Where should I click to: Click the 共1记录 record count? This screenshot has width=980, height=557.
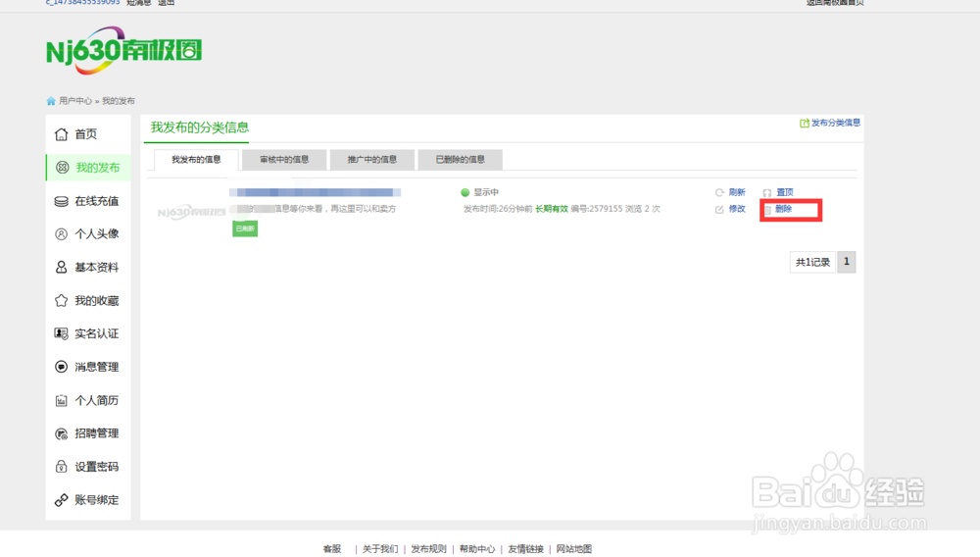coord(812,262)
